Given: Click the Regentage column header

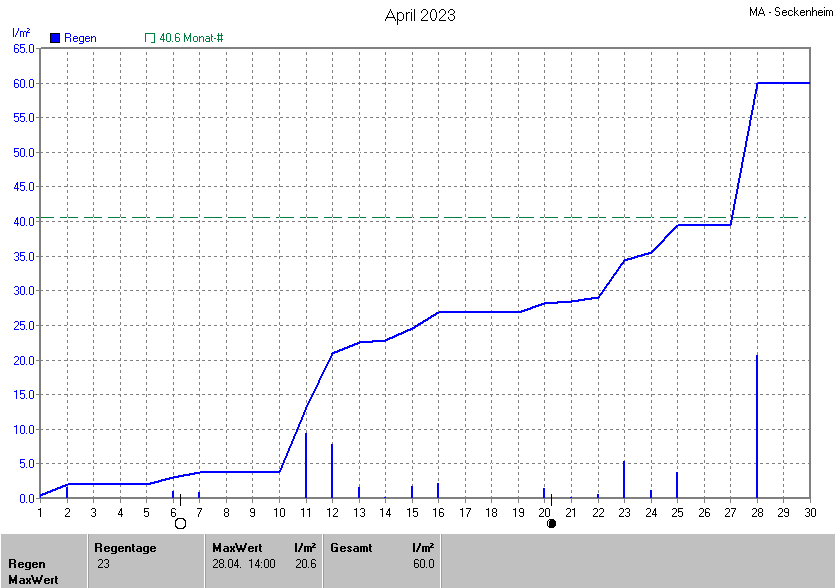Looking at the screenshot, I should (124, 547).
